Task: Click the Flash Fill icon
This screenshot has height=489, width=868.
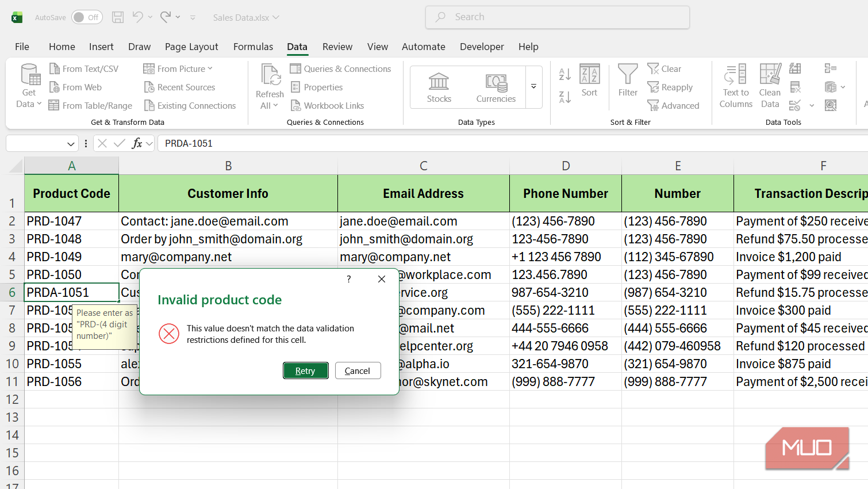Action: coord(796,69)
